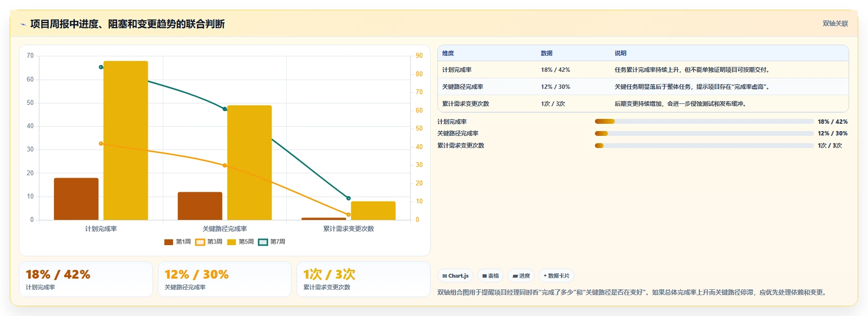Click the 1次 / 3次 table cell

[x=553, y=104]
